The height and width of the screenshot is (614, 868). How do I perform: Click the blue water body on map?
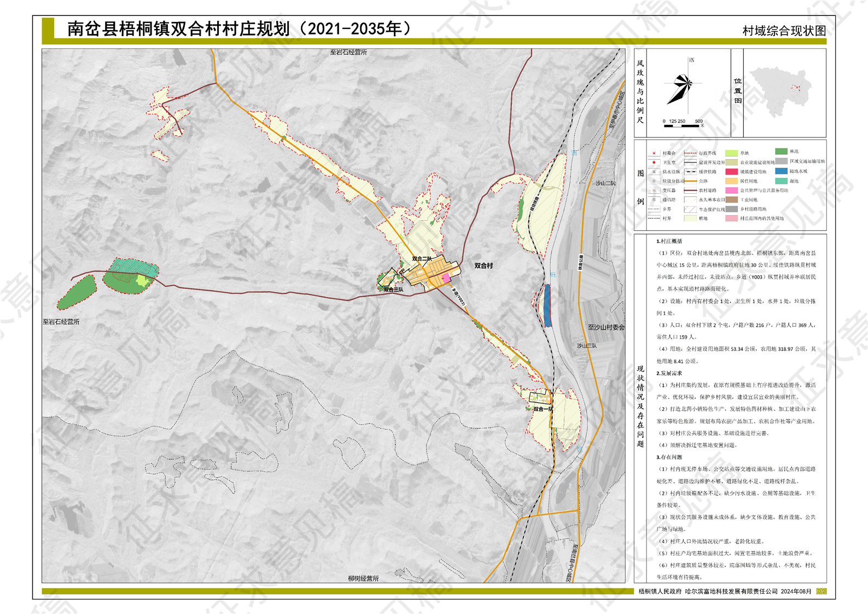(x=547, y=305)
